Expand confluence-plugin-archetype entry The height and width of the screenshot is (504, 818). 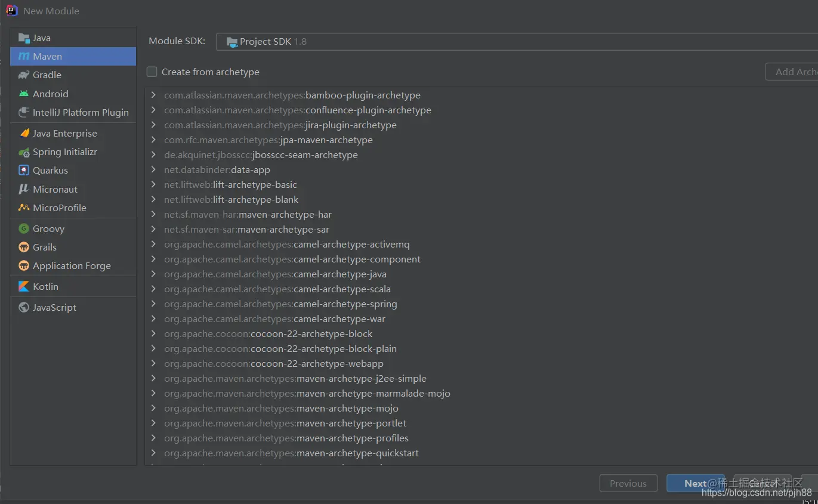[x=153, y=110]
